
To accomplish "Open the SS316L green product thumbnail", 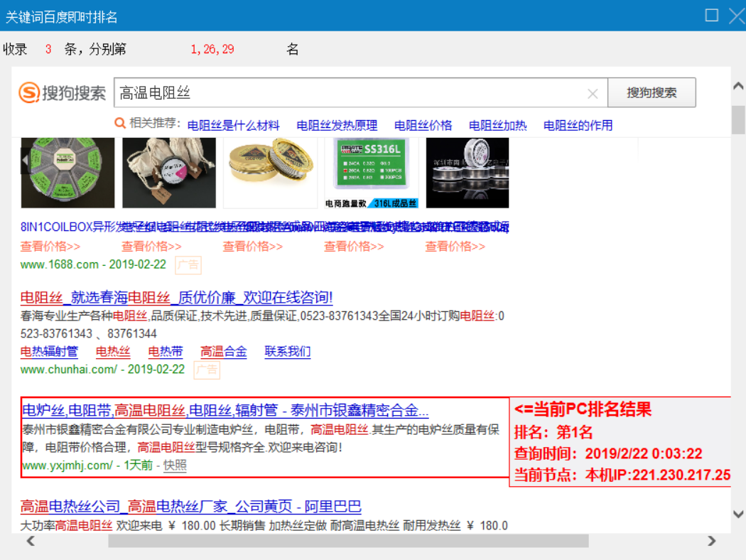I will coord(372,173).
